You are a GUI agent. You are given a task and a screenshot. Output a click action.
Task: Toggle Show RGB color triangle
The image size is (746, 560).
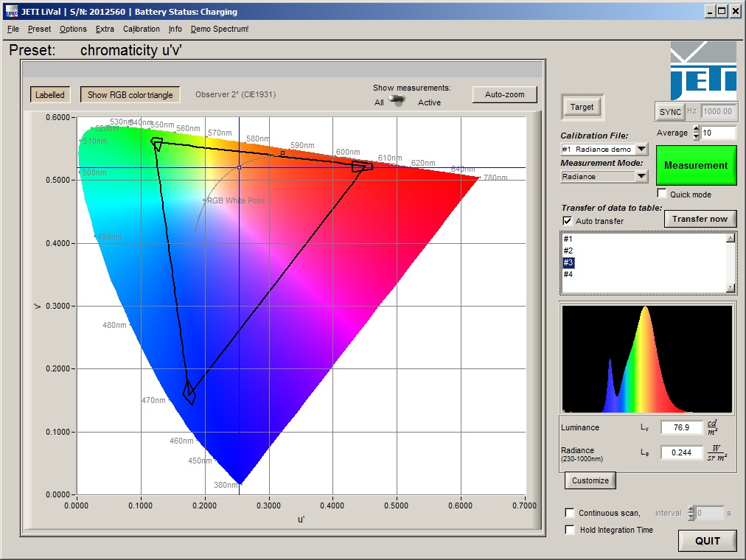tap(130, 94)
